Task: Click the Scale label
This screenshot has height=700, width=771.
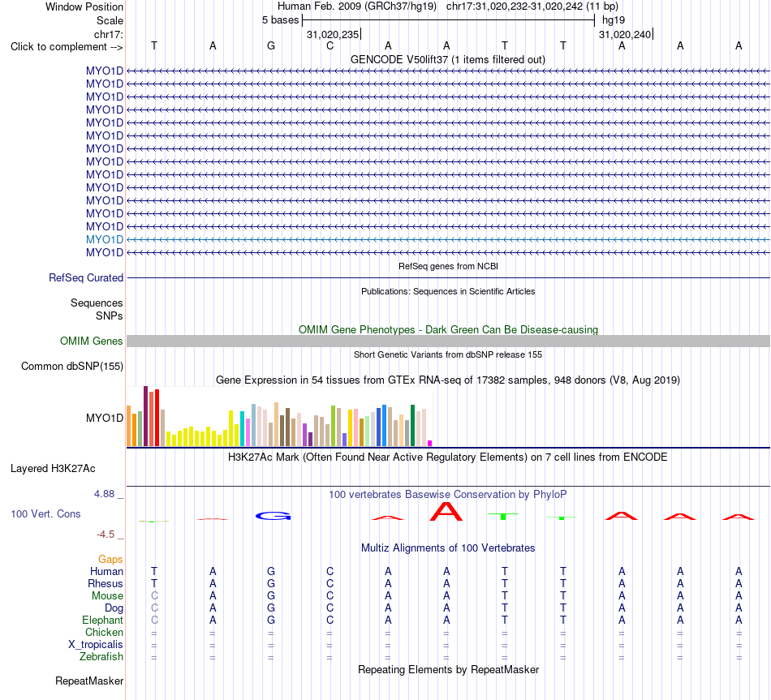Action: (110, 20)
